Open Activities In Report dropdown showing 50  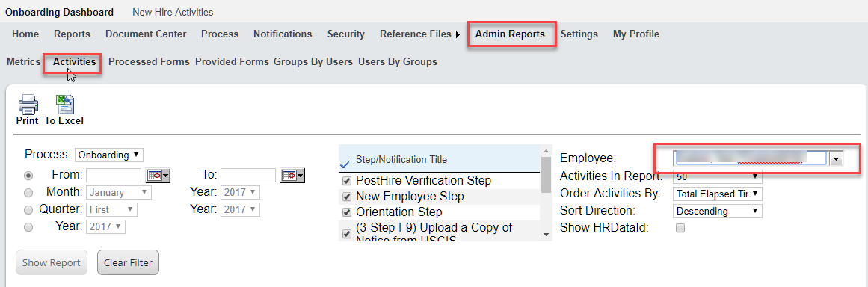pyautogui.click(x=718, y=177)
